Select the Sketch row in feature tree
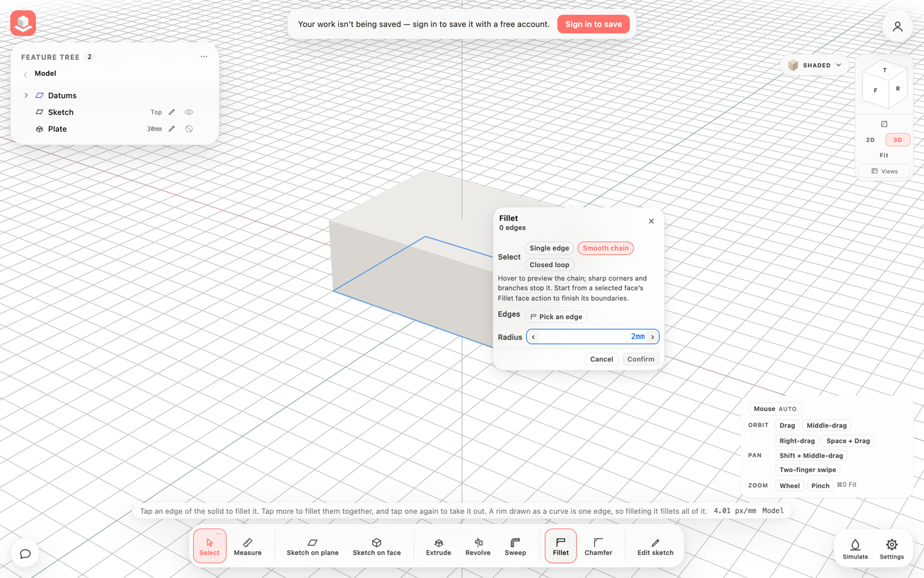This screenshot has width=924, height=578. point(115,112)
